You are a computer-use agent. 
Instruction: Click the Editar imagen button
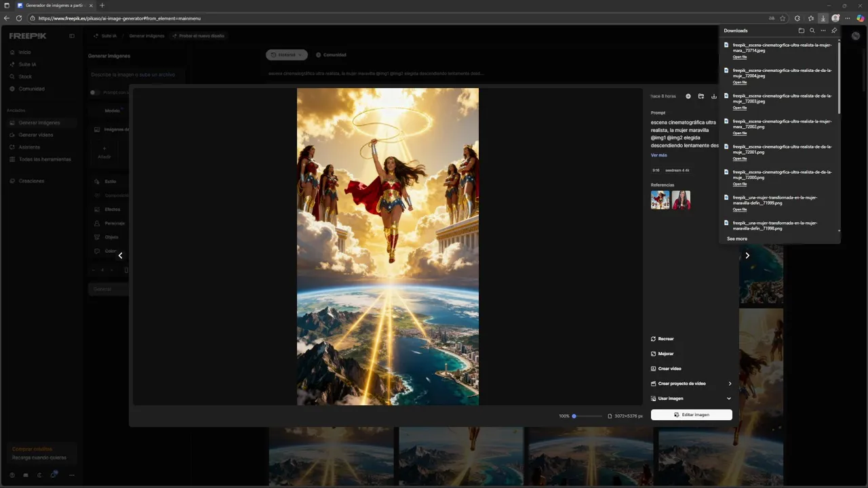coord(691,415)
